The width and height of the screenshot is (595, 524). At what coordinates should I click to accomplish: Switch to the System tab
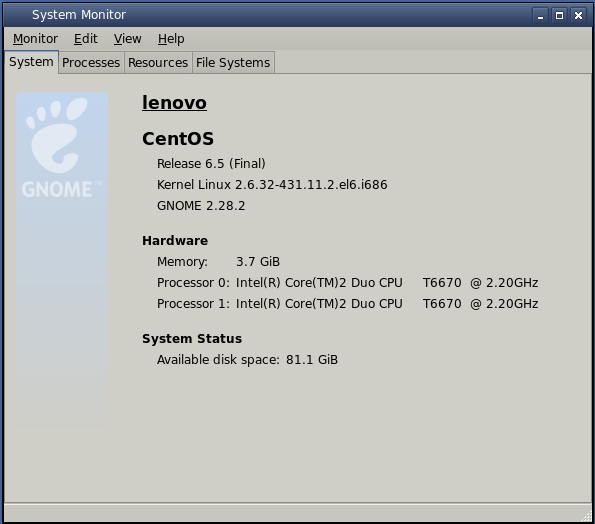tap(31, 62)
